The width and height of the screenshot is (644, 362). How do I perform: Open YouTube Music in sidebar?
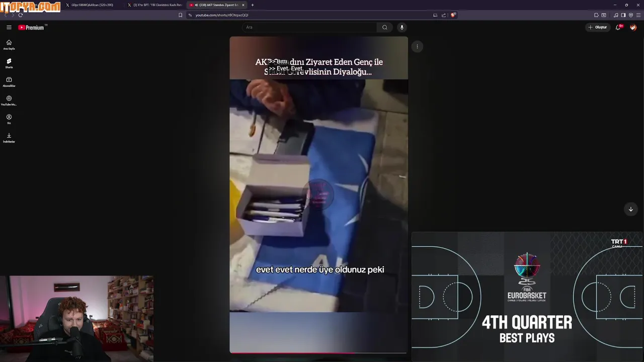tap(9, 101)
